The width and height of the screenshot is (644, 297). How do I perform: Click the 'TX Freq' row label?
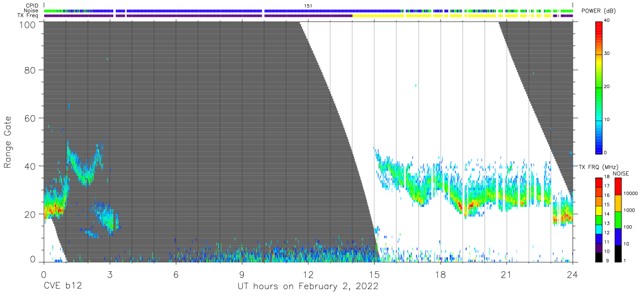click(x=28, y=16)
